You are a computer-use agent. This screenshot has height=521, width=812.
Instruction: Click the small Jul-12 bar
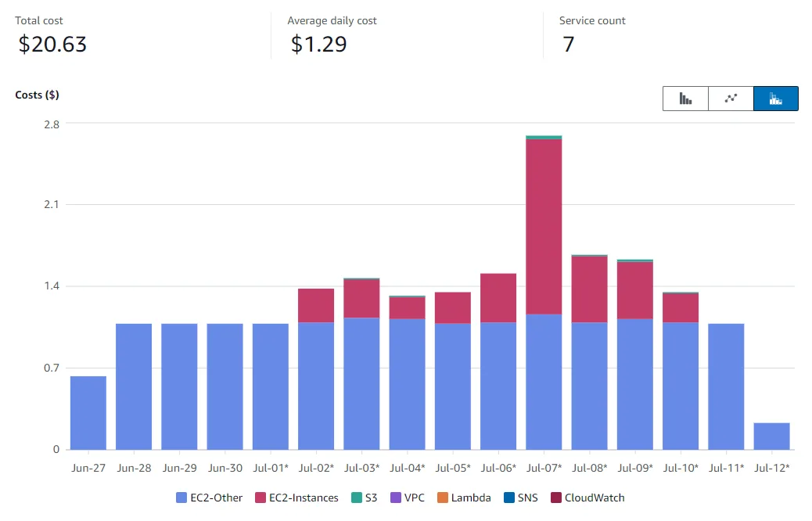pyautogui.click(x=771, y=436)
